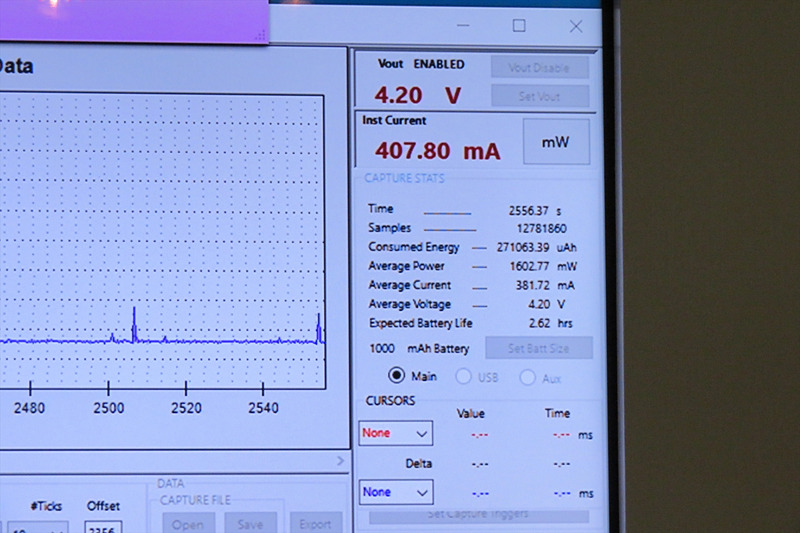Click the Time value 2556.37
The height and width of the screenshot is (533, 800).
[529, 210]
